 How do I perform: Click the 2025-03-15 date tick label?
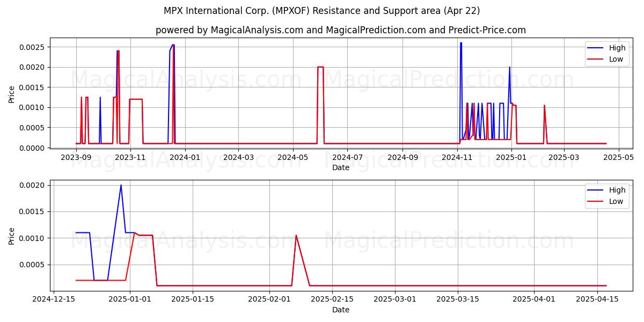(x=458, y=299)
